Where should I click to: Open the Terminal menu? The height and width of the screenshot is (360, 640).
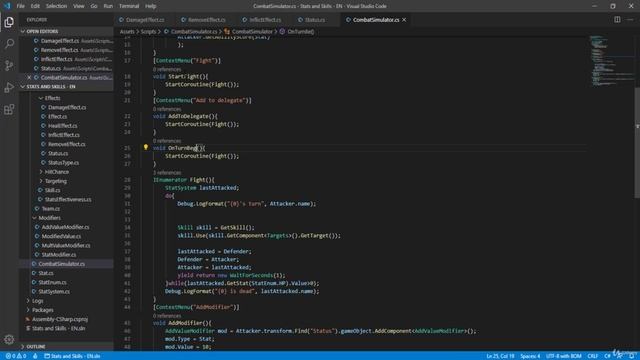[x=129, y=6]
